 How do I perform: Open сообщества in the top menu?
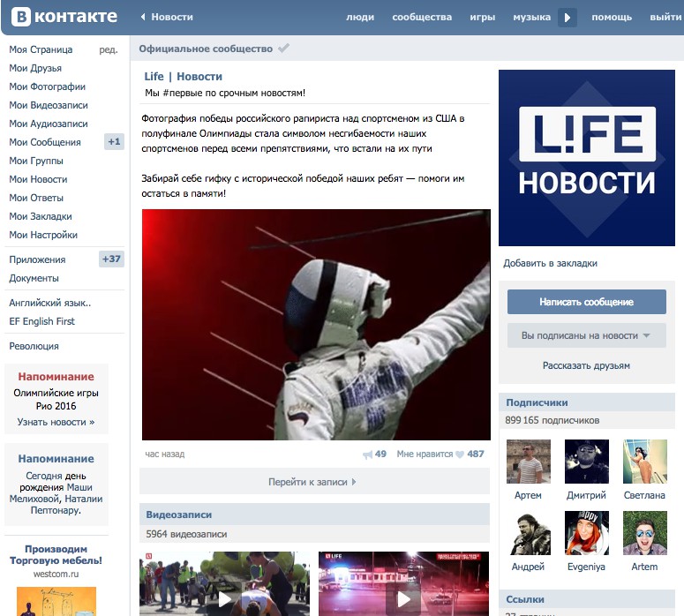(422, 17)
